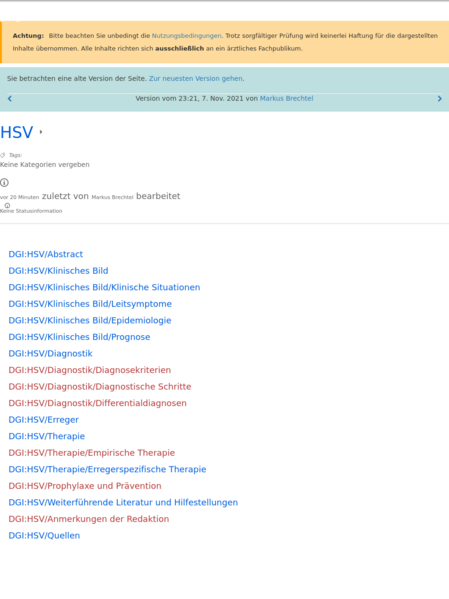Click the info icon below the categories
This screenshot has width=449, height=599.
click(x=4, y=183)
